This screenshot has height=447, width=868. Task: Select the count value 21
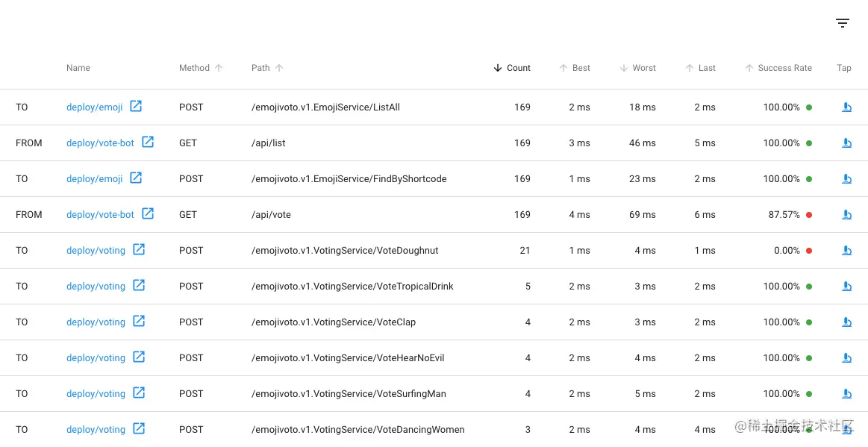pyautogui.click(x=525, y=251)
